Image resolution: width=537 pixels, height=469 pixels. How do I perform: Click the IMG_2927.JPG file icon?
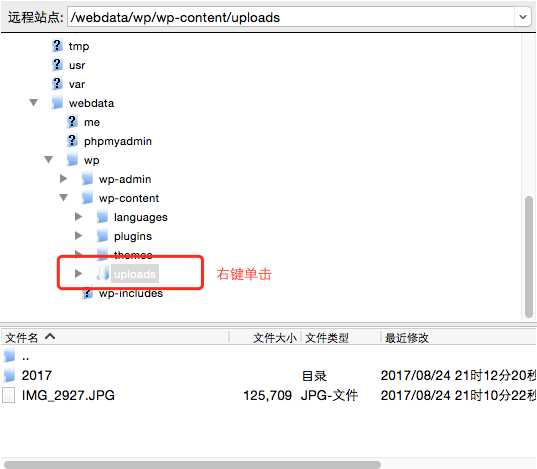click(x=9, y=395)
